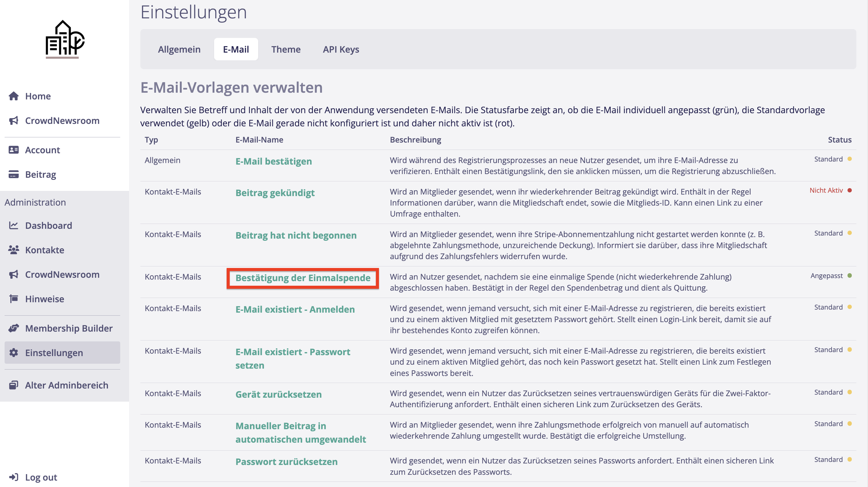Click the Hinweise flag icon
This screenshot has width=868, height=487.
pyautogui.click(x=13, y=299)
